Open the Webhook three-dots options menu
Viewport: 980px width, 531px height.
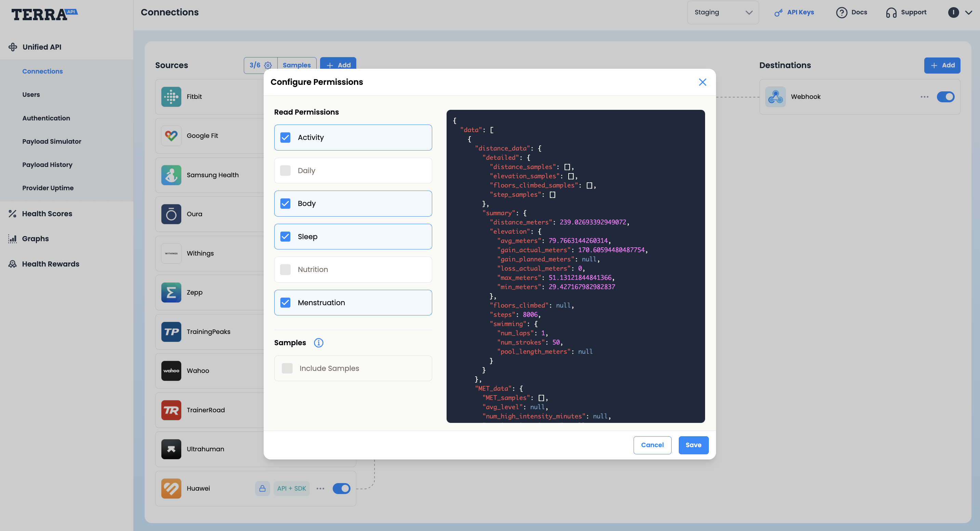pos(925,97)
